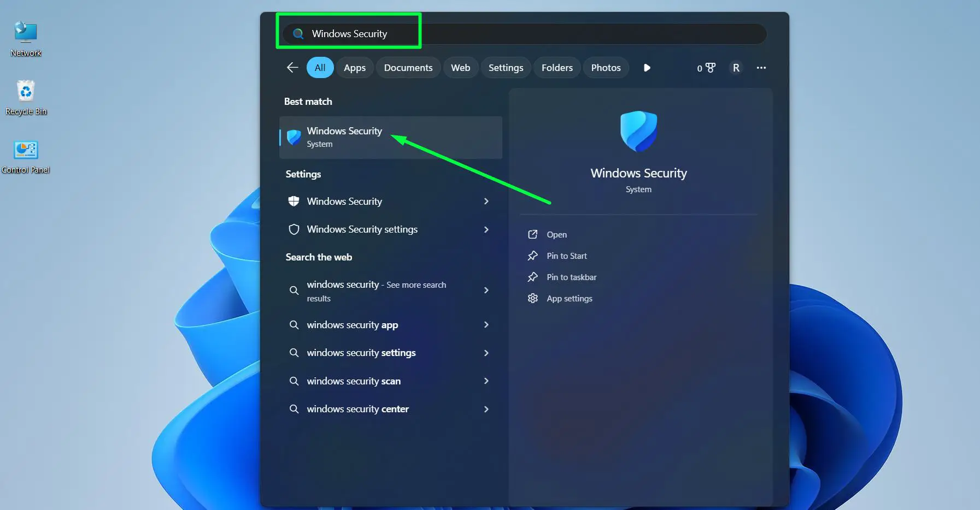
Task: Switch to the Documents filter tab
Action: click(408, 67)
